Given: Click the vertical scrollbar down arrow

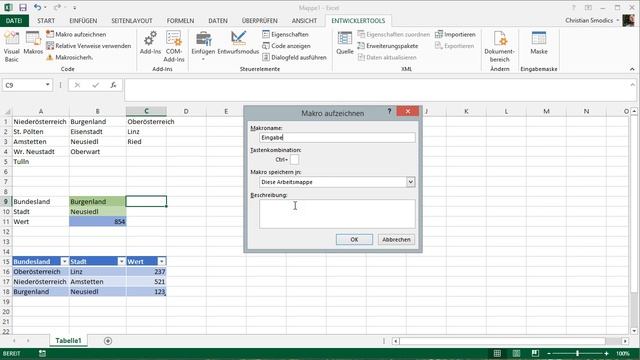Looking at the screenshot, I should (634, 331).
